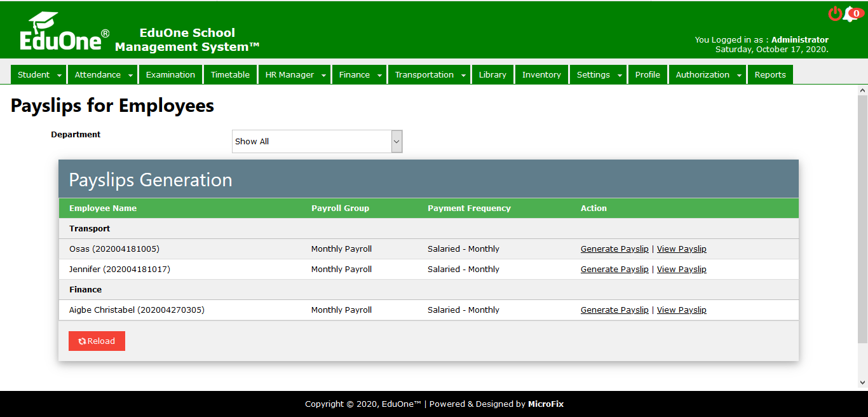This screenshot has height=417, width=868.
Task: Open the Finance menu
Action: [355, 75]
